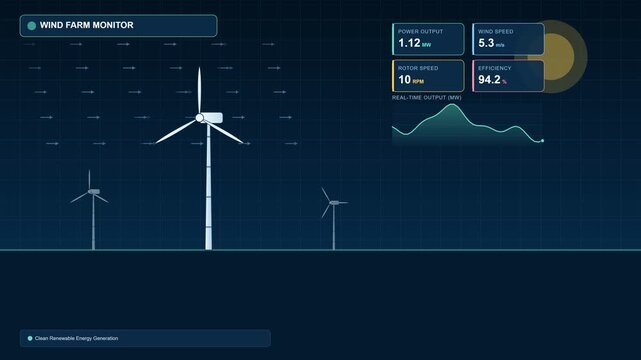641x360 pixels.
Task: Open the Rotor Speed card showing 10 RPM
Action: tap(428, 76)
